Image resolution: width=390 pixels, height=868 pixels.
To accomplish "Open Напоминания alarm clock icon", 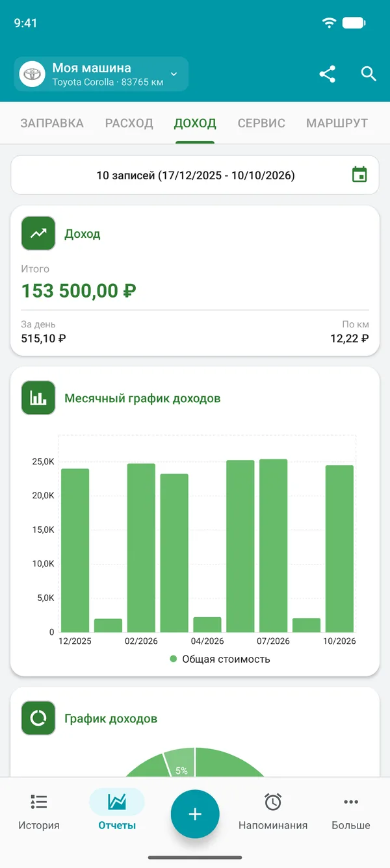I will 273,802.
